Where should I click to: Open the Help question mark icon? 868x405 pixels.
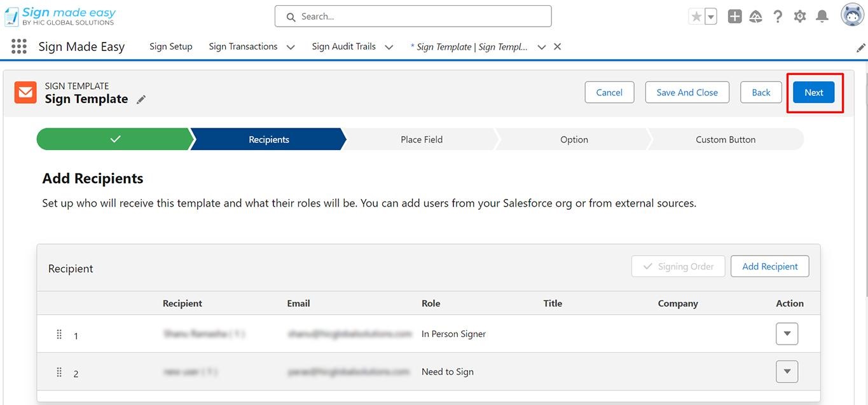777,17
